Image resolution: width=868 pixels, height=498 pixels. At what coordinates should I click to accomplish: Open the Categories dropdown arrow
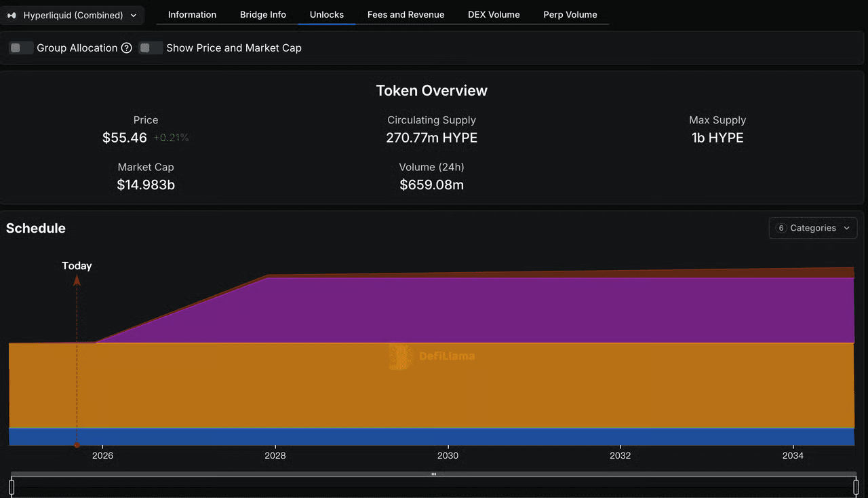(x=846, y=228)
